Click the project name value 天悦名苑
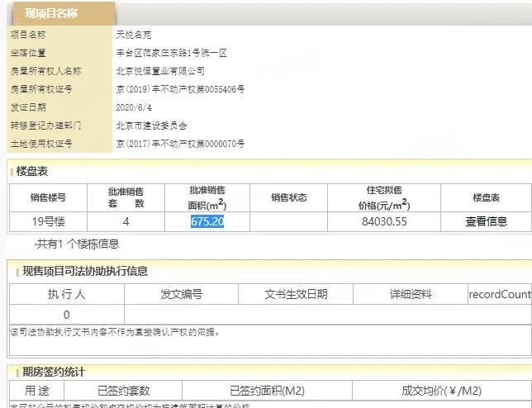The height and width of the screenshot is (408, 532). pyautogui.click(x=134, y=35)
